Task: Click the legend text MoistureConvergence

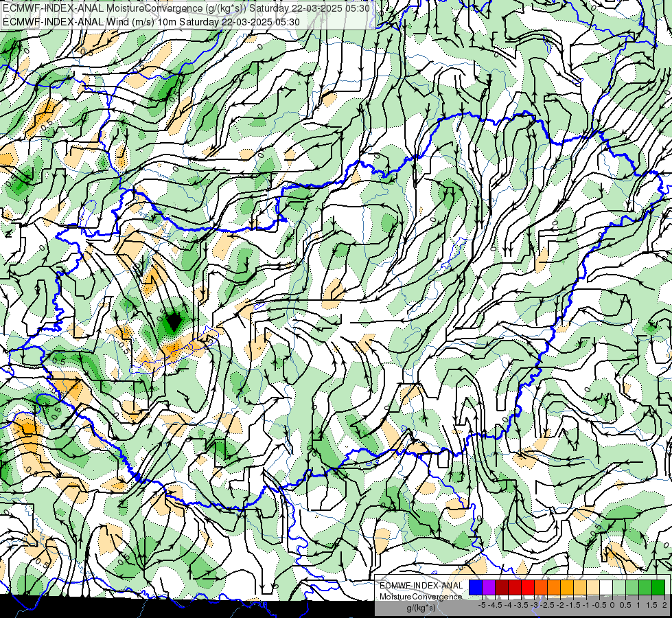Action: pyautogui.click(x=421, y=597)
